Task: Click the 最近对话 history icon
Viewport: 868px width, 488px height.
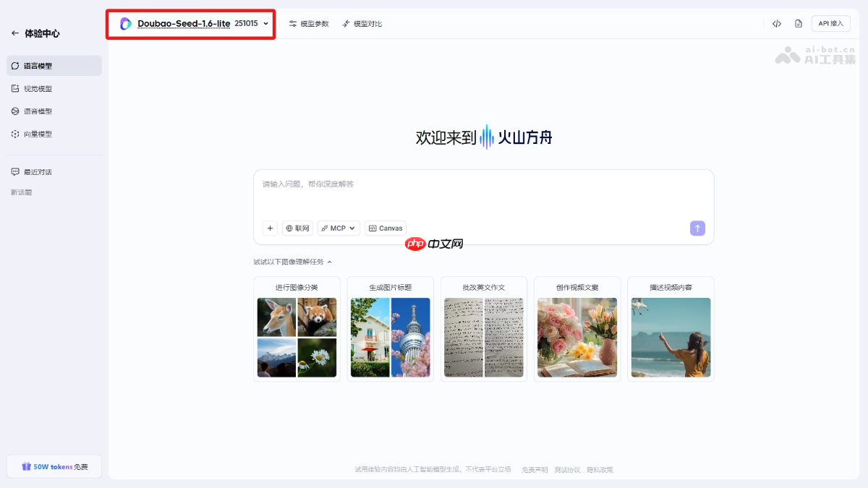Action: pos(16,171)
